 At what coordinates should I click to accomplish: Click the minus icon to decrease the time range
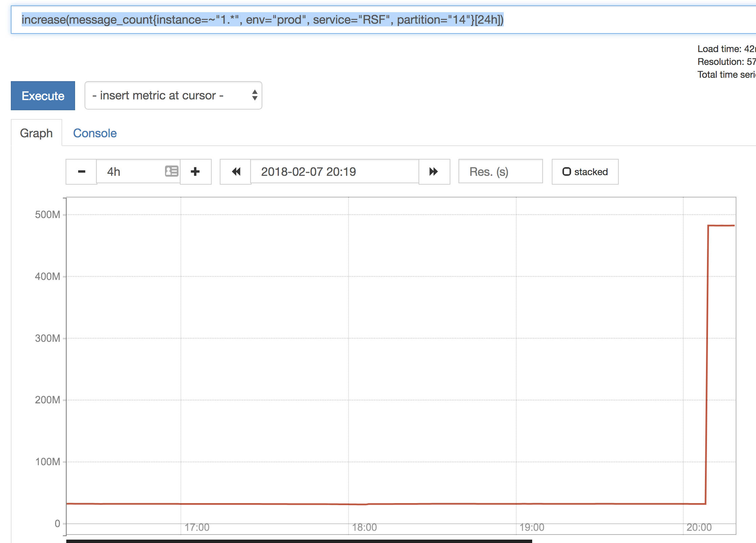[x=81, y=172]
